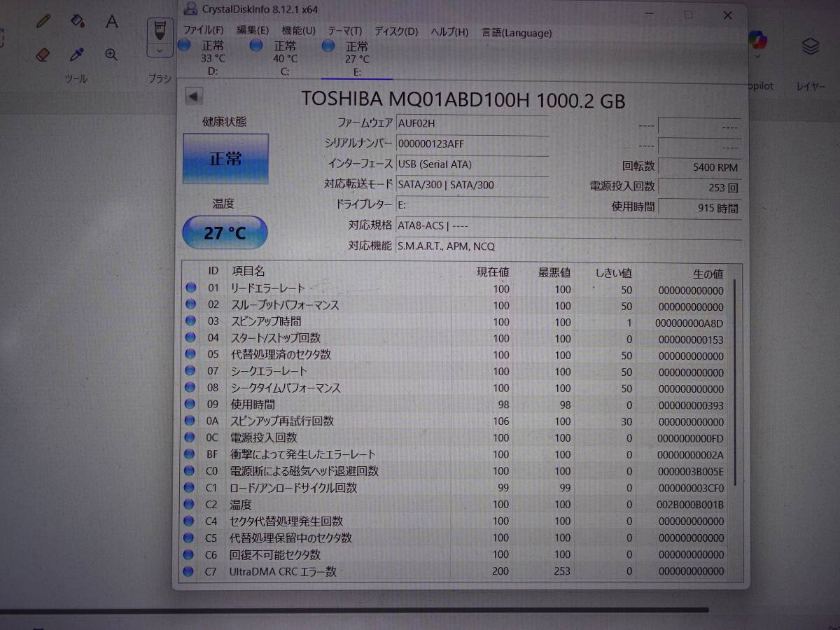
Task: Click the 生の値 column header
Action: (708, 274)
